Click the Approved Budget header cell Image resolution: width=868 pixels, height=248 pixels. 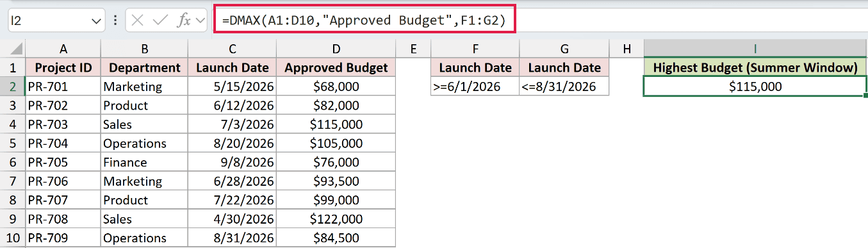click(x=336, y=67)
